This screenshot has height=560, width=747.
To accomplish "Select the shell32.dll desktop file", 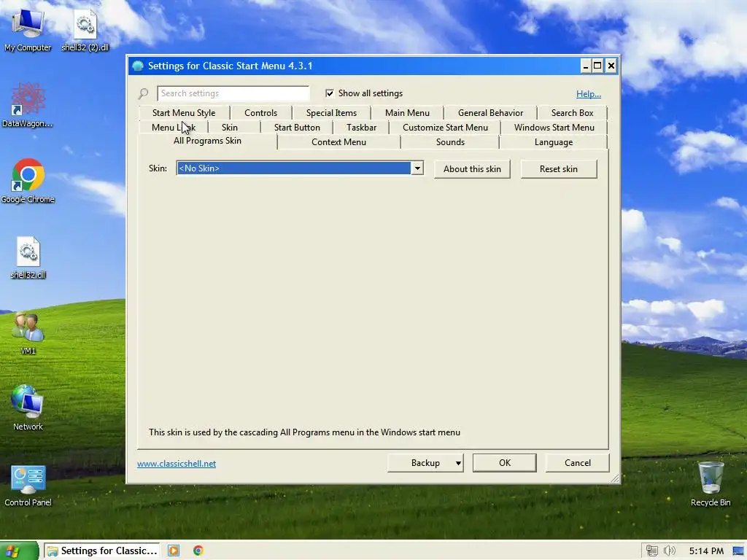I will point(28,257).
